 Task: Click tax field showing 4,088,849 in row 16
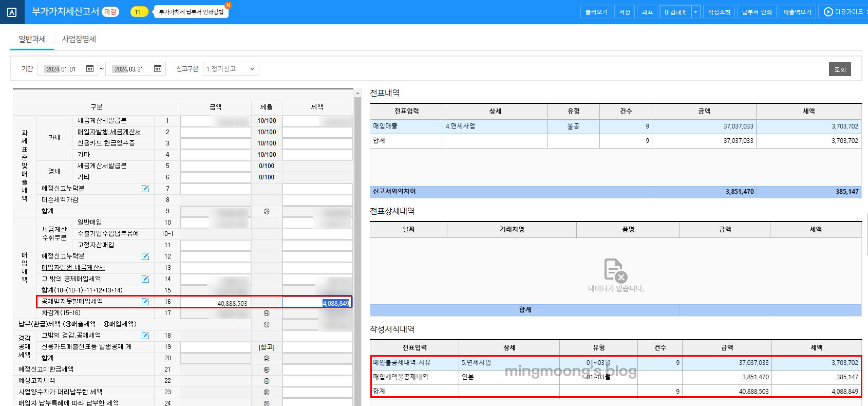point(317,303)
